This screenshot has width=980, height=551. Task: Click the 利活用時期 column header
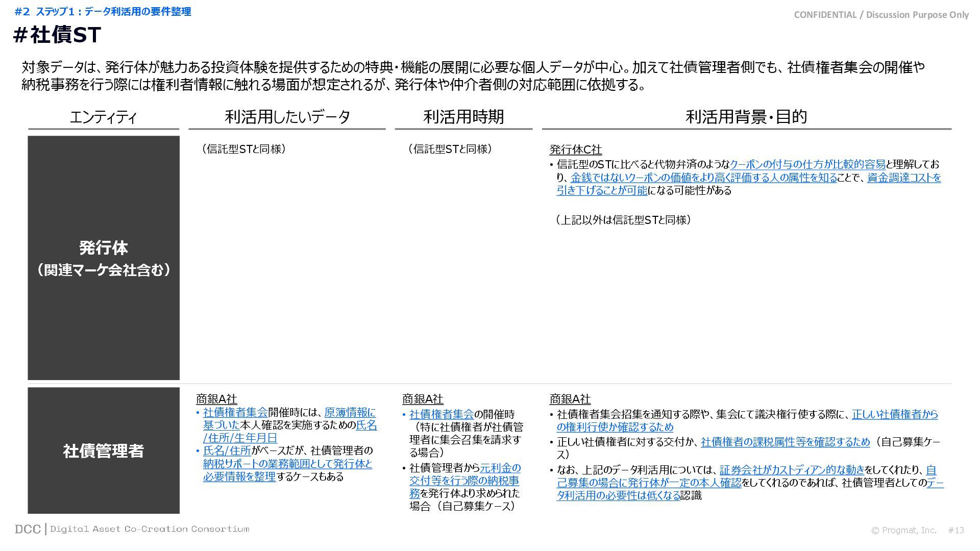(463, 117)
